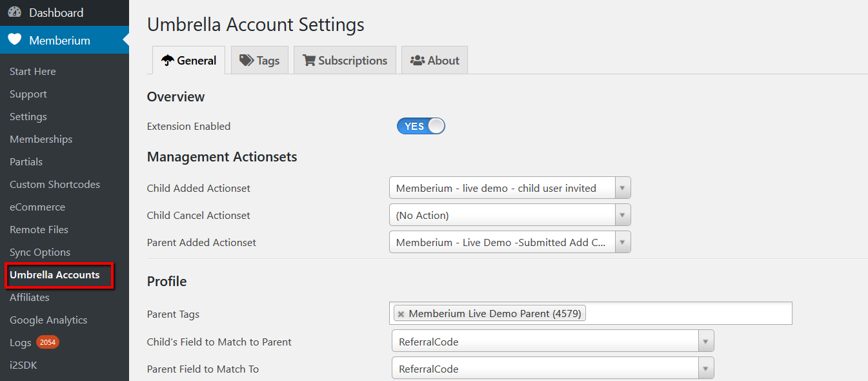Click the people icon on About tab
868x381 pixels.
click(x=418, y=60)
